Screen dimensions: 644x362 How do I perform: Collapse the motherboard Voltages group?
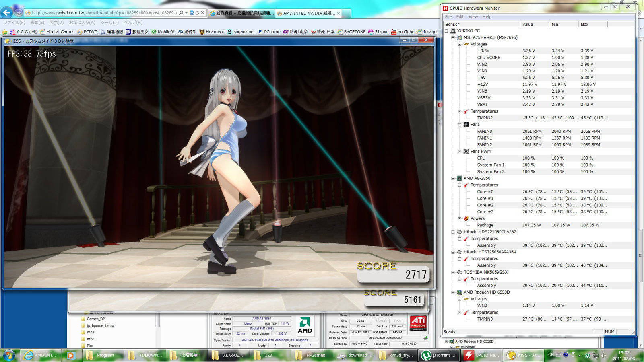tap(460, 44)
